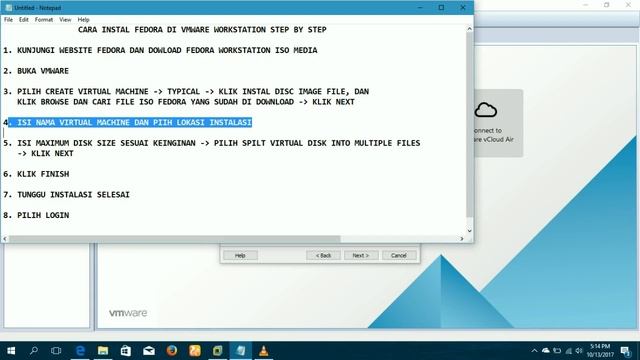Open Action Center notifications icon
The height and width of the screenshot is (360, 640).
pos(625,351)
